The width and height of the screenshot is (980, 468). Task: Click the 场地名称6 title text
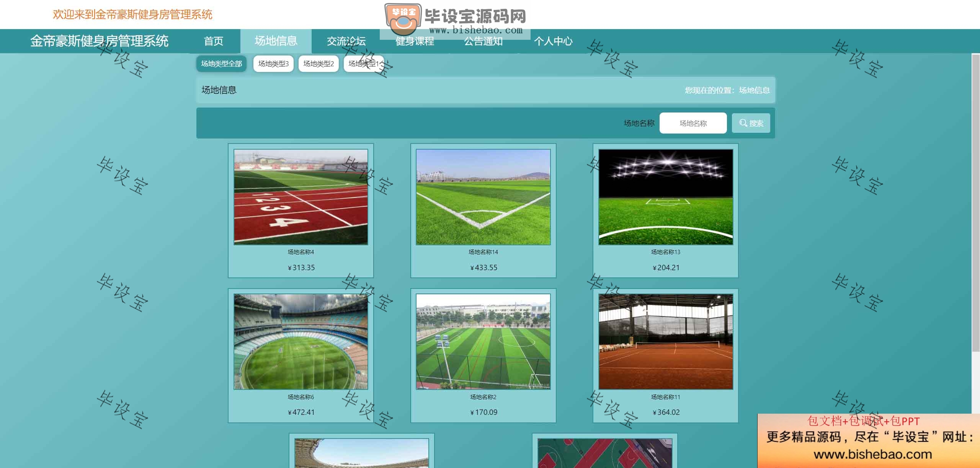(301, 397)
